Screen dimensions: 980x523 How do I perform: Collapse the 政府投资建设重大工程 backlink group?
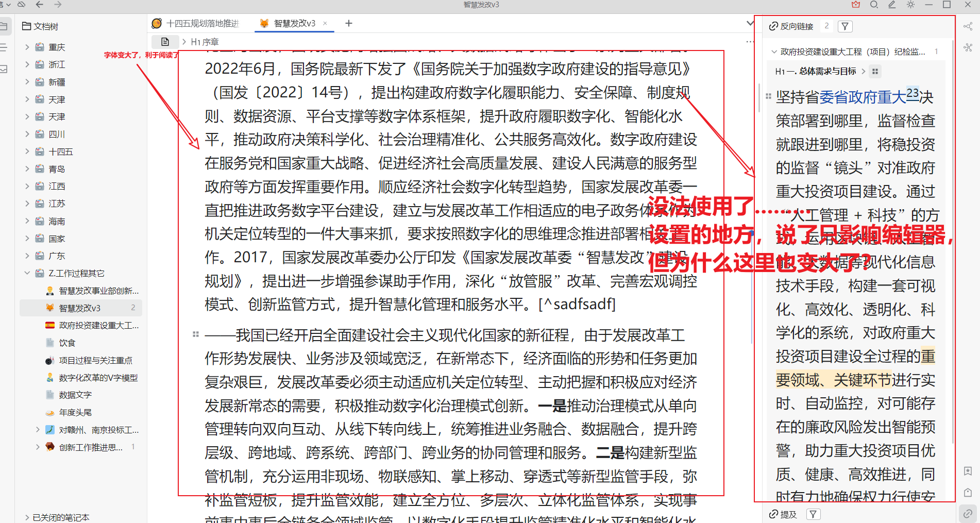coord(774,52)
